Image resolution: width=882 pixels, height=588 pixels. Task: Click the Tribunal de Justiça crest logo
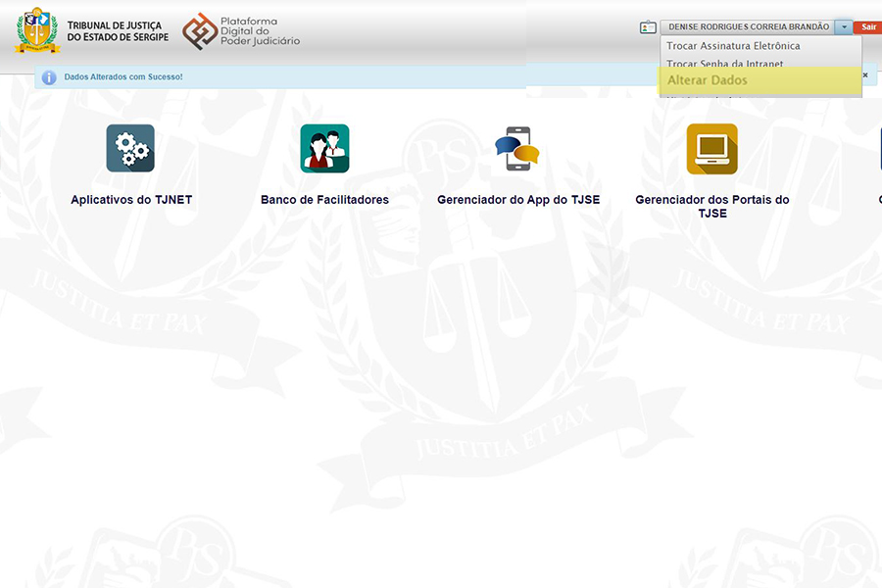click(37, 30)
